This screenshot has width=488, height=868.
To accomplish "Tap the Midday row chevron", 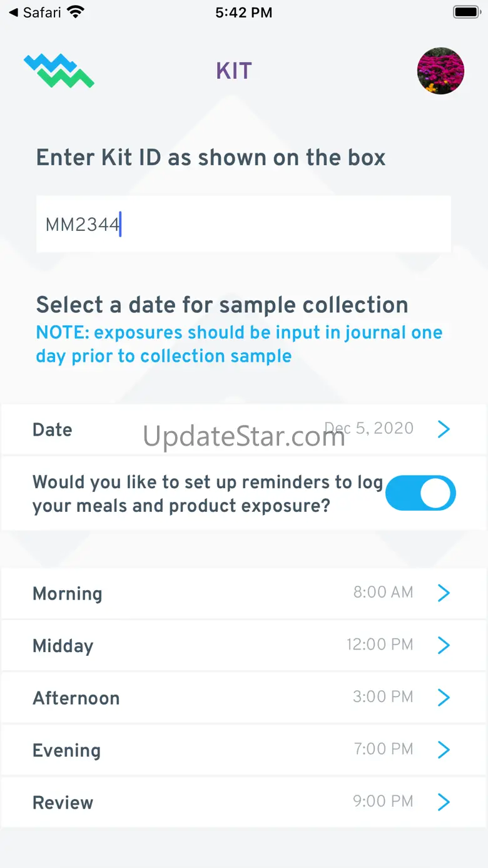I will (x=444, y=645).
